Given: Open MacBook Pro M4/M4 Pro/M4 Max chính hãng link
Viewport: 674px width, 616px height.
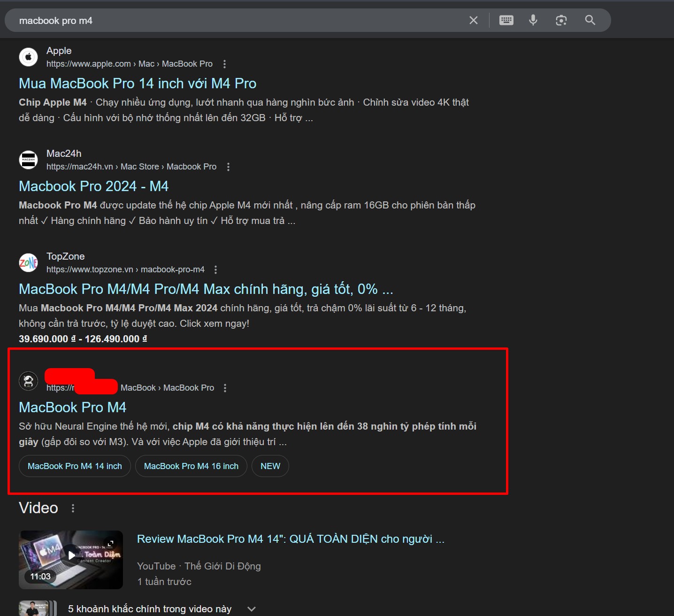Looking at the screenshot, I should (206, 289).
